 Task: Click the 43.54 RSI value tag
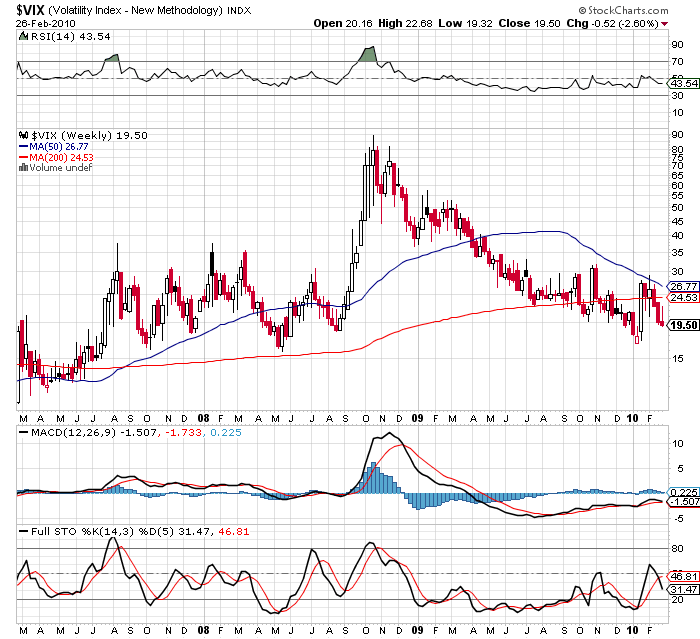(683, 84)
